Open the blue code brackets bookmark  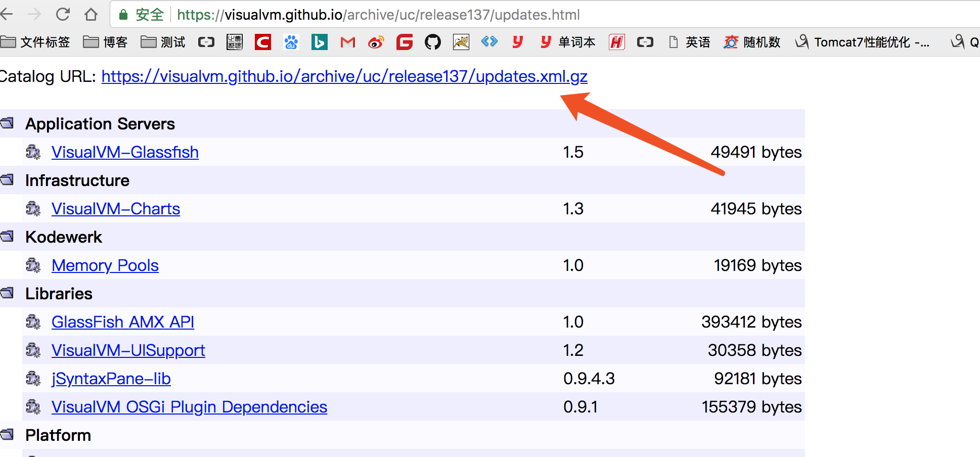[x=489, y=41]
